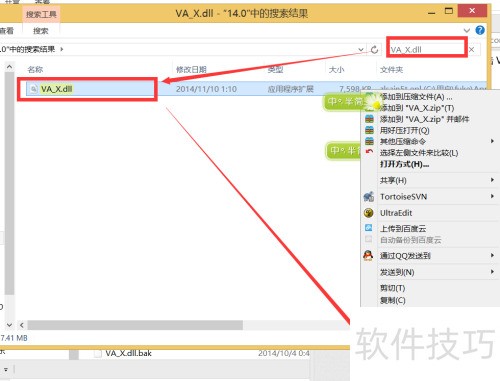Click the navigation pane vertical scrollbar
The image size is (500, 381).
pyautogui.click(x=9, y=183)
